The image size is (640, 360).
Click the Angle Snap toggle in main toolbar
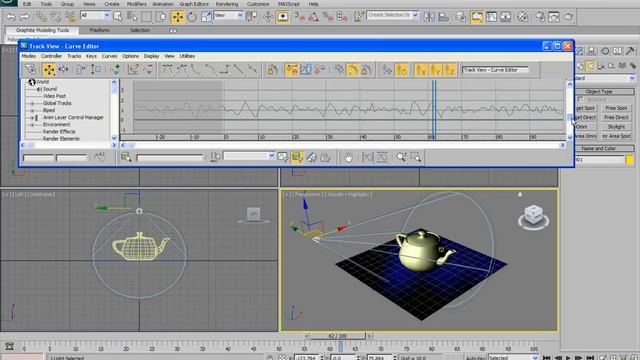(x=313, y=17)
